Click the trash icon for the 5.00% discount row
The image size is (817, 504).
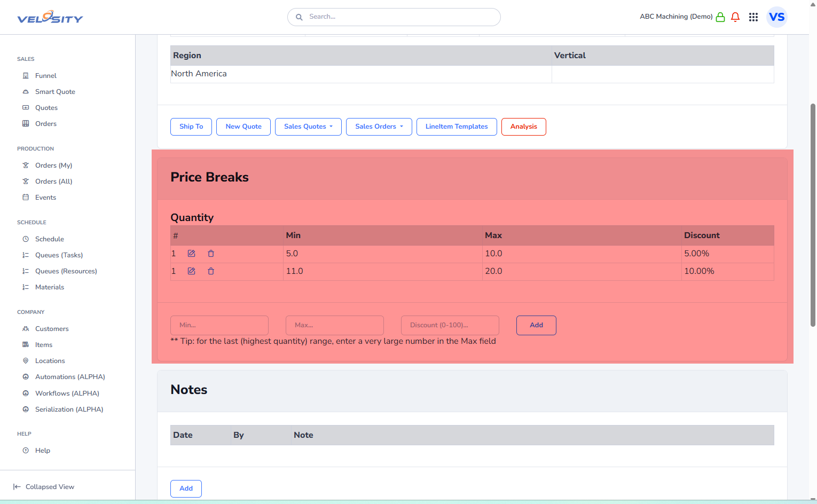[211, 254]
